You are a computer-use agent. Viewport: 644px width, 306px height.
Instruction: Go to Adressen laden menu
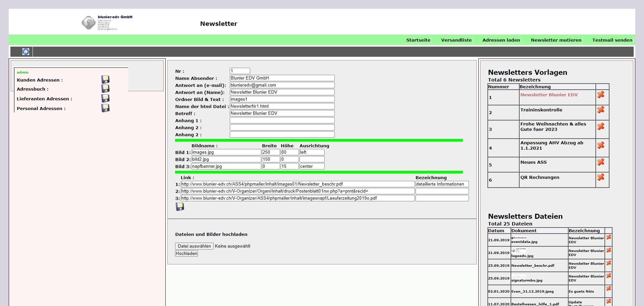tap(501, 40)
